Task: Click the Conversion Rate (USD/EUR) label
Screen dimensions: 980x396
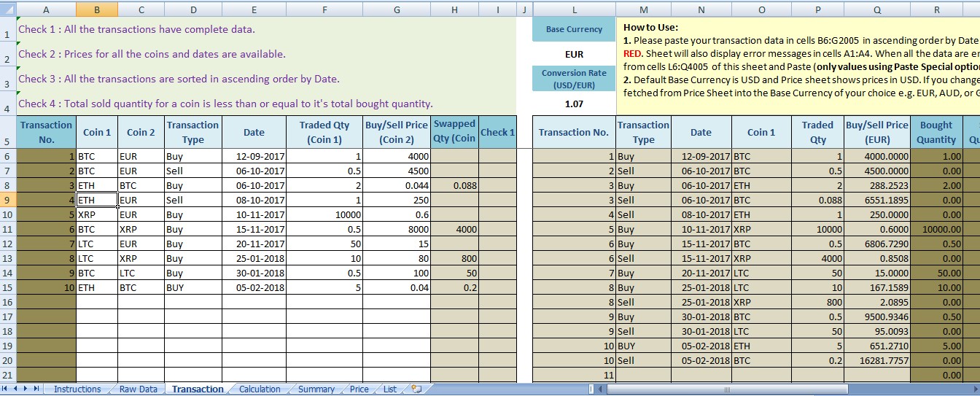Action: (x=574, y=79)
